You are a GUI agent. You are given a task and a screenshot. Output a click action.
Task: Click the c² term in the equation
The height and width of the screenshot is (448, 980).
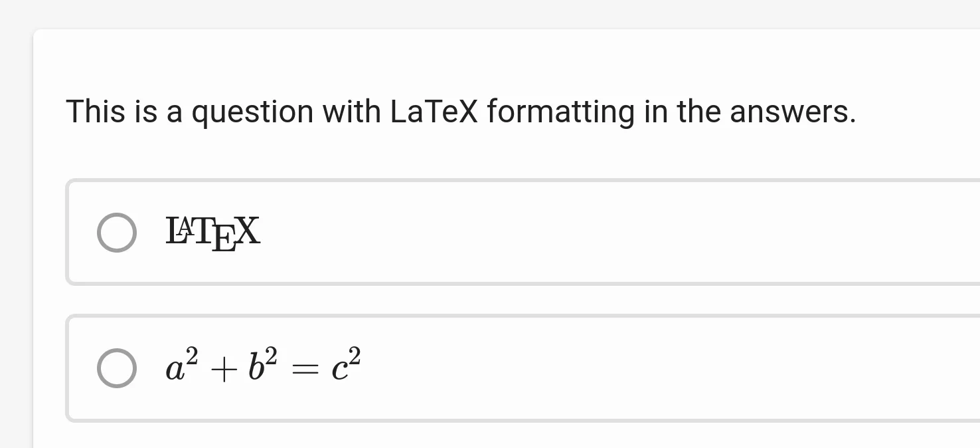[346, 367]
